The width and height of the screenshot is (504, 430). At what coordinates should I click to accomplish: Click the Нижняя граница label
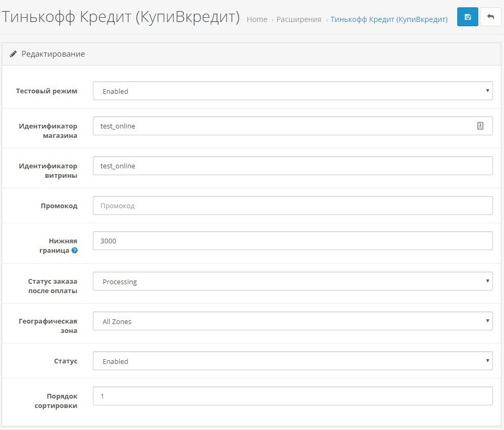coord(58,245)
